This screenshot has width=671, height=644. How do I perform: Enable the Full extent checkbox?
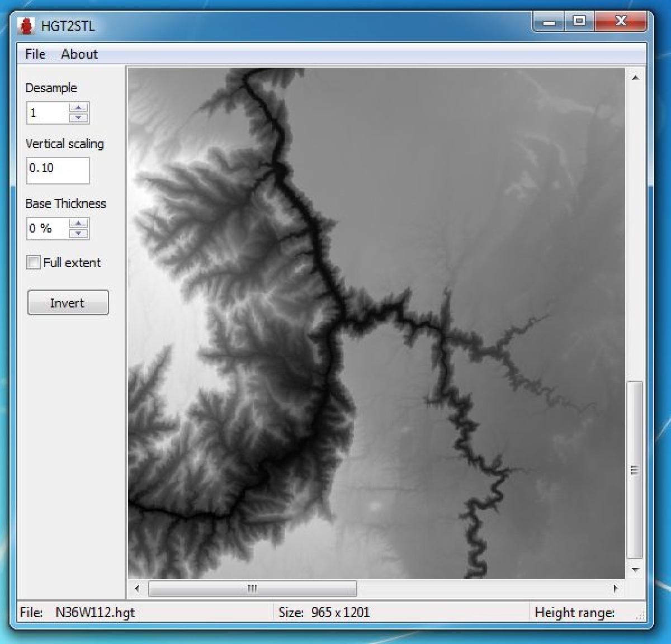click(x=34, y=262)
